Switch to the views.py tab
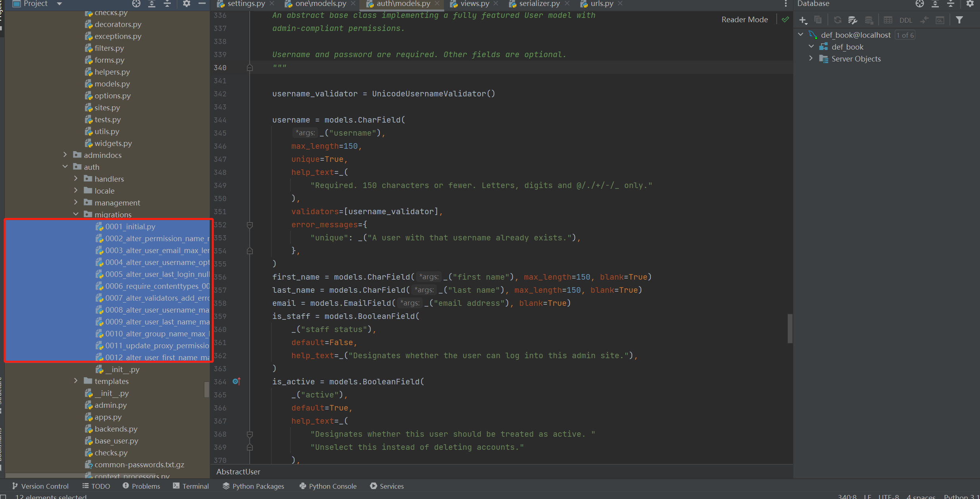980x499 pixels. tap(474, 4)
